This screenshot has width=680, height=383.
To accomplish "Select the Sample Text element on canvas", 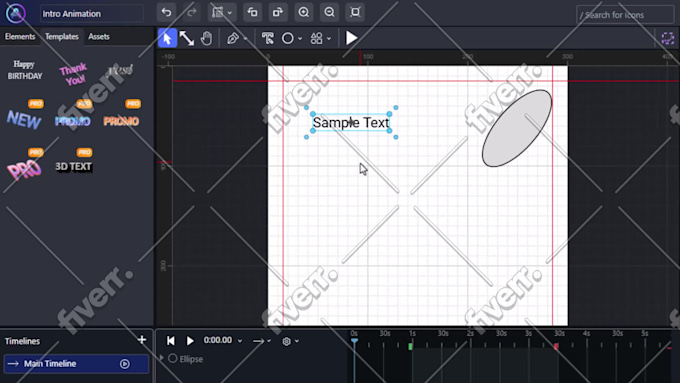I will (351, 123).
